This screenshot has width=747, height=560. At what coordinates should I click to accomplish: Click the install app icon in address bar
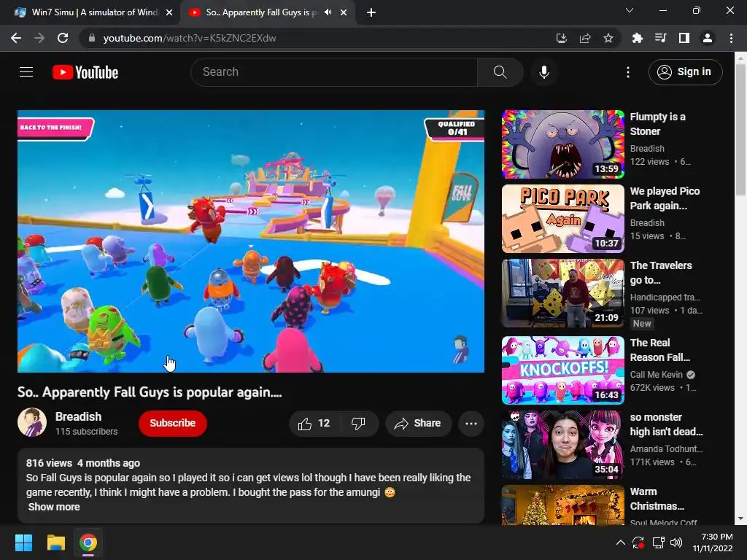click(562, 38)
